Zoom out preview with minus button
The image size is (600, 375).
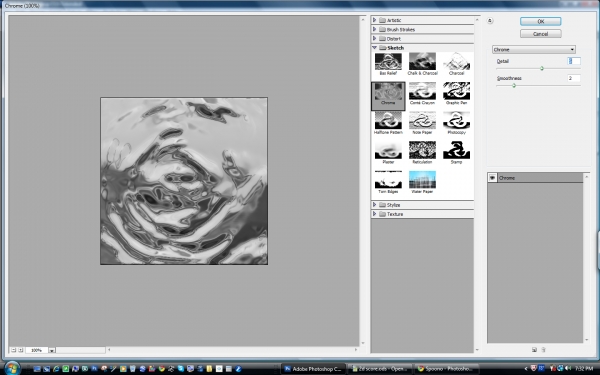13,350
